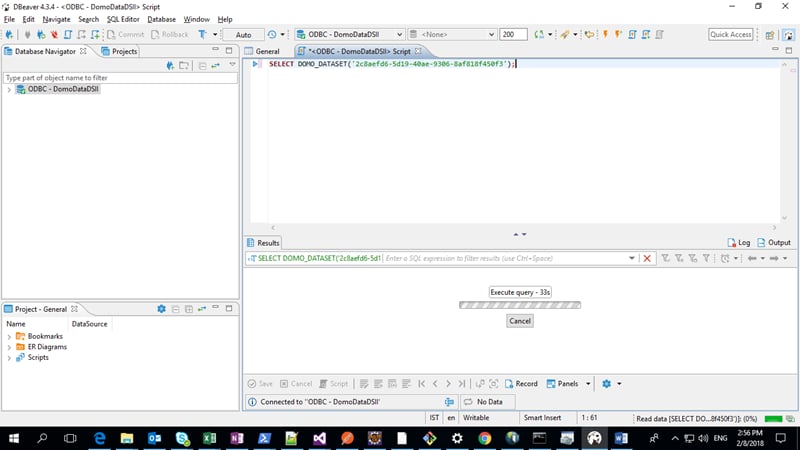Expand the Scripts folder

[x=9, y=358]
